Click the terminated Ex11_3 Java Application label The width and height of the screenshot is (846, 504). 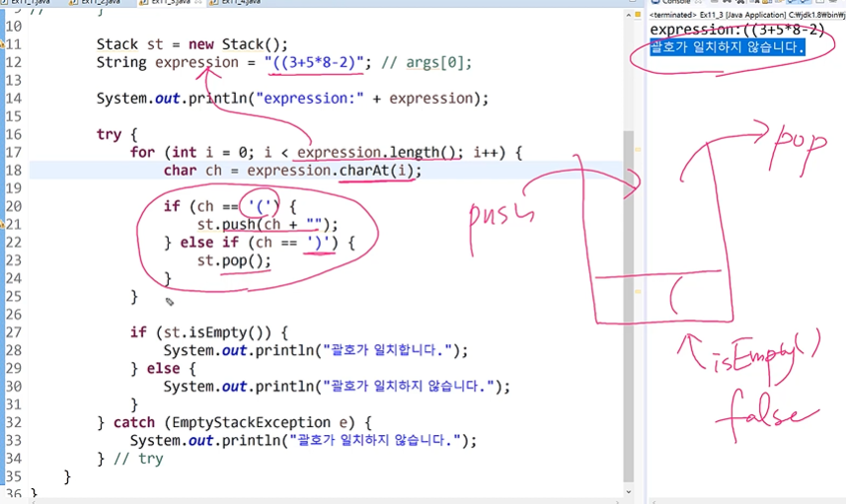(x=746, y=15)
